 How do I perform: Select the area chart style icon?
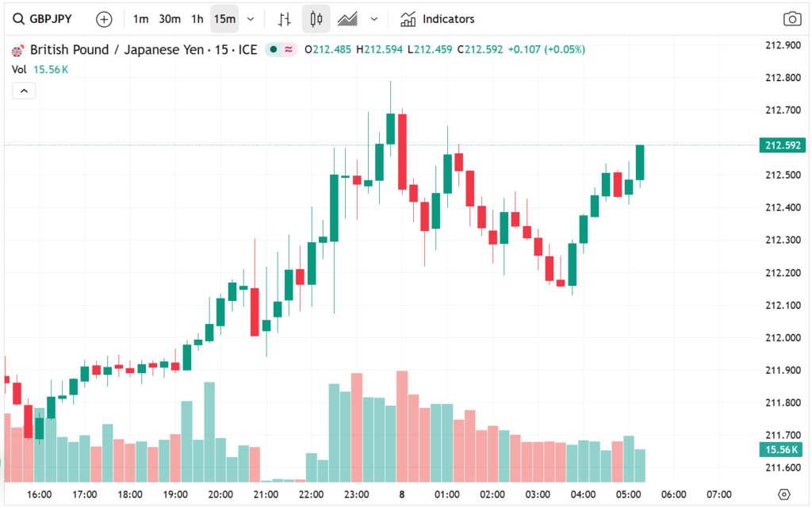[x=347, y=18]
